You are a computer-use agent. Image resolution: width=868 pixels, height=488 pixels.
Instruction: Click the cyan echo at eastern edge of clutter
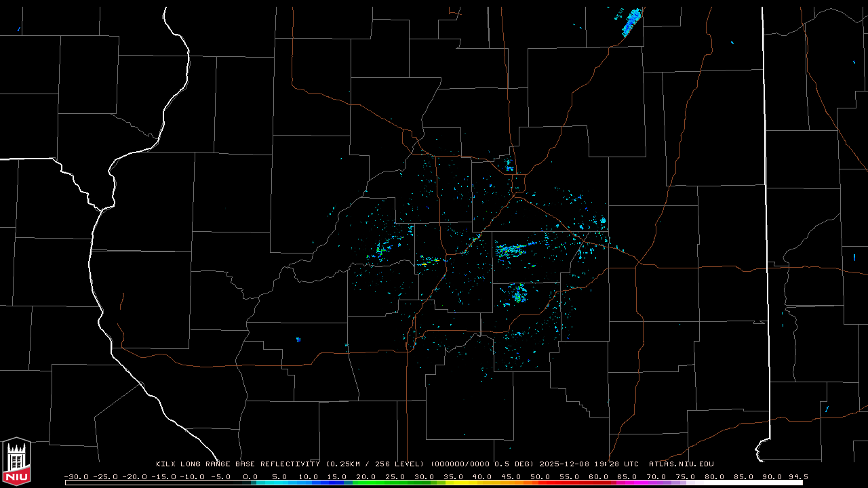click(x=601, y=220)
